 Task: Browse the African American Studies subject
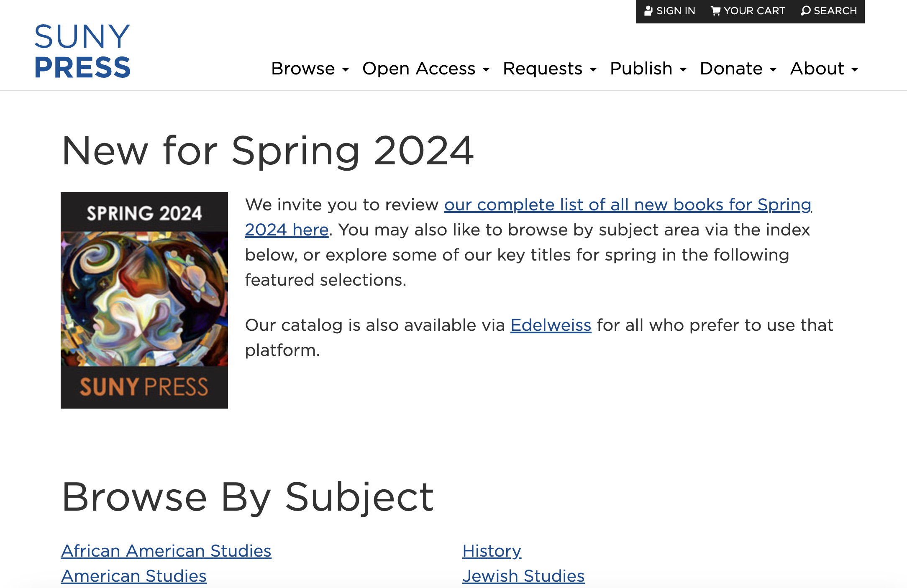(x=166, y=551)
